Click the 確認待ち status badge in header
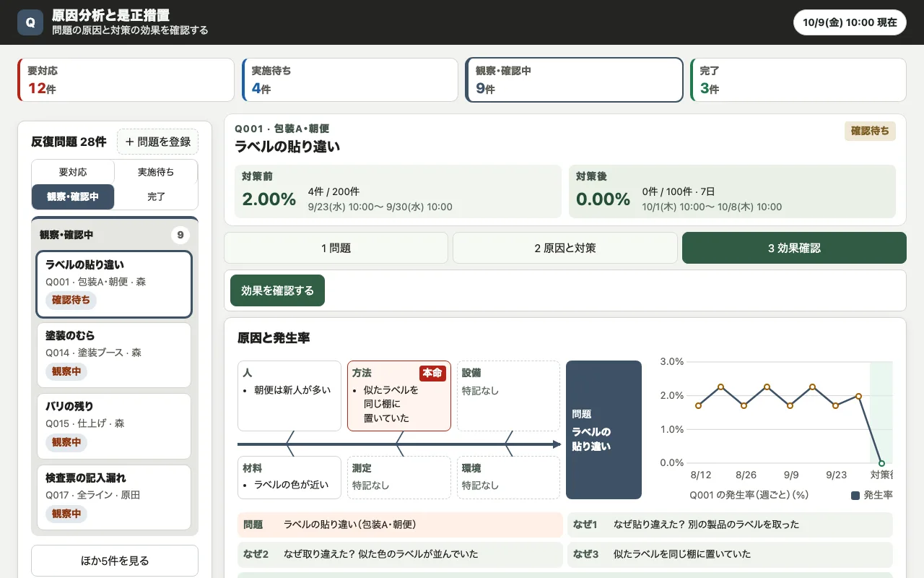Screen dimensions: 924x578 click(870, 131)
